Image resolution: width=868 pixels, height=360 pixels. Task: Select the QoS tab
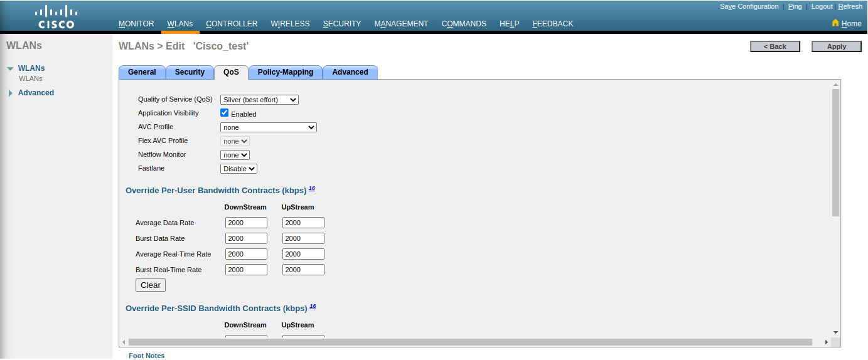click(x=231, y=72)
